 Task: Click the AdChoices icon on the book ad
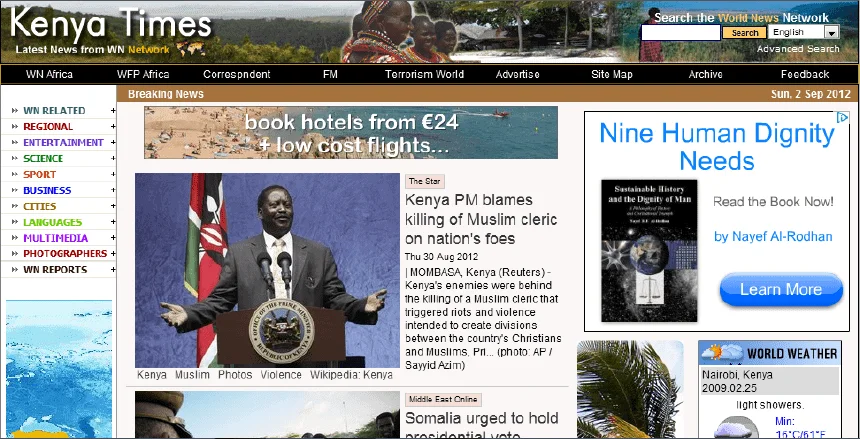point(829,118)
